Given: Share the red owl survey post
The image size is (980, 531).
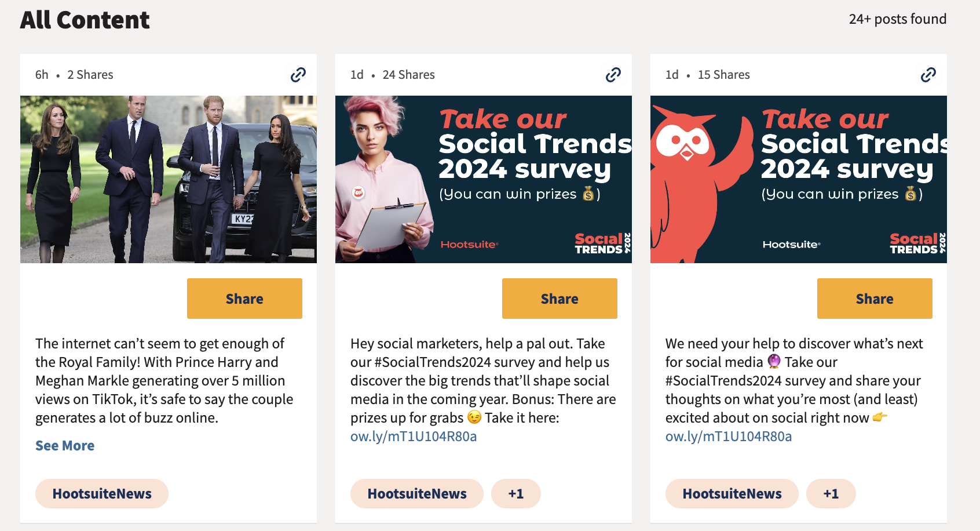Looking at the screenshot, I should pos(875,299).
